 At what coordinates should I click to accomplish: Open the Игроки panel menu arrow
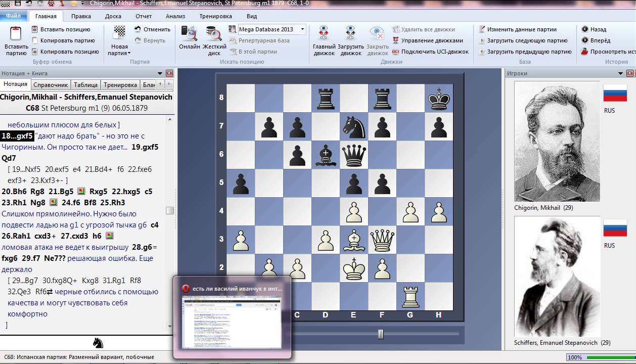click(621, 73)
